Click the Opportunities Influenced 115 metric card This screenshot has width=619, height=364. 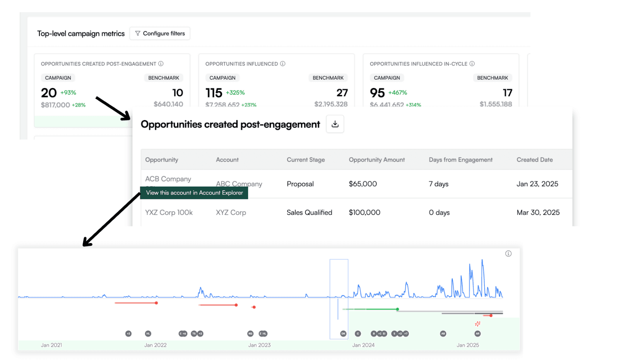tap(277, 80)
